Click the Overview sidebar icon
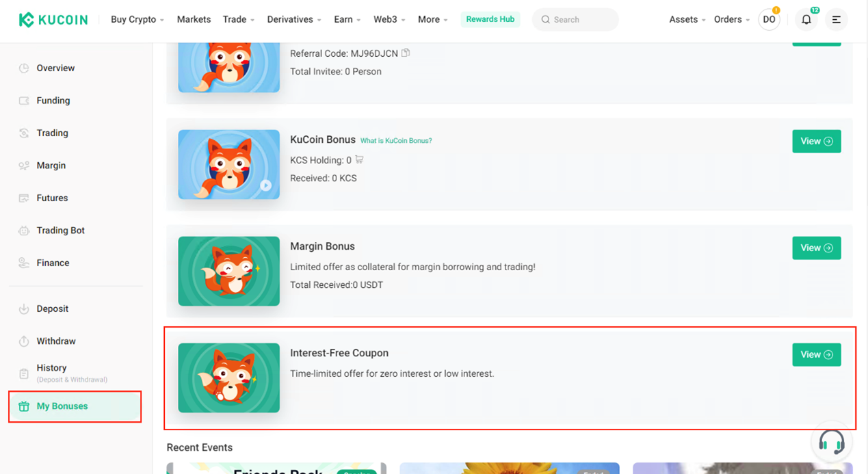The image size is (868, 474). click(24, 68)
